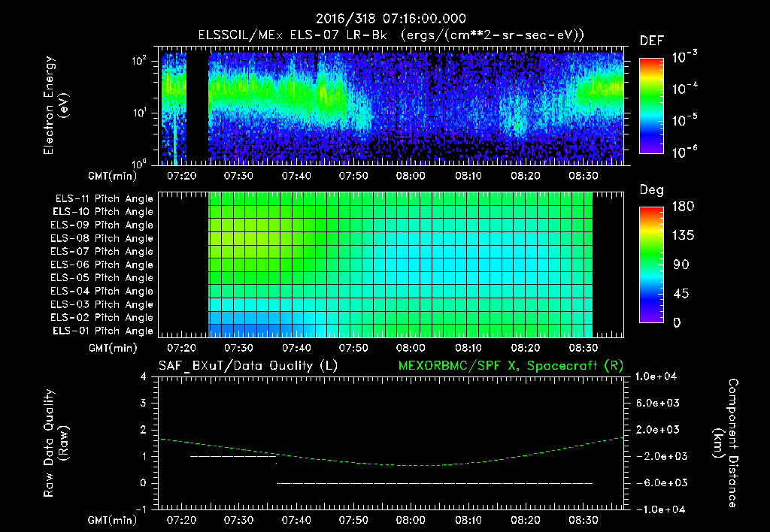Viewport: 770px width, 532px height.
Task: Click the data quality line at level 1
Action: 233,456
